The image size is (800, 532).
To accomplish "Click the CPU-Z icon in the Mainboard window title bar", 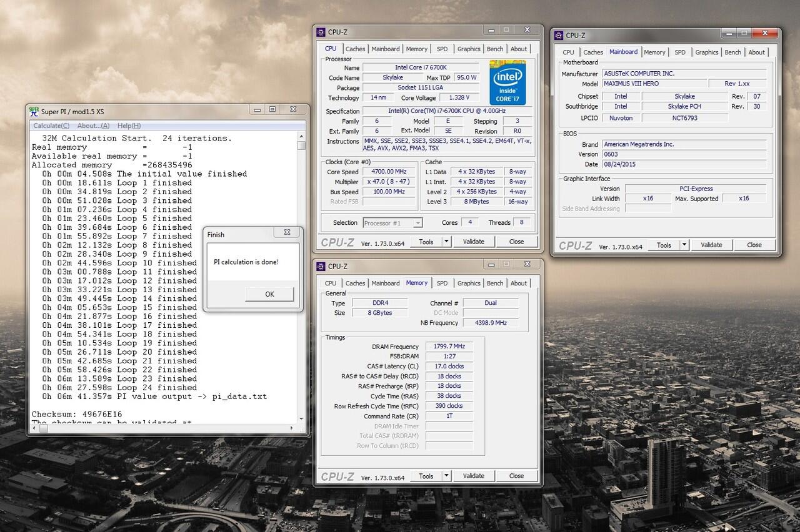I will click(558, 36).
